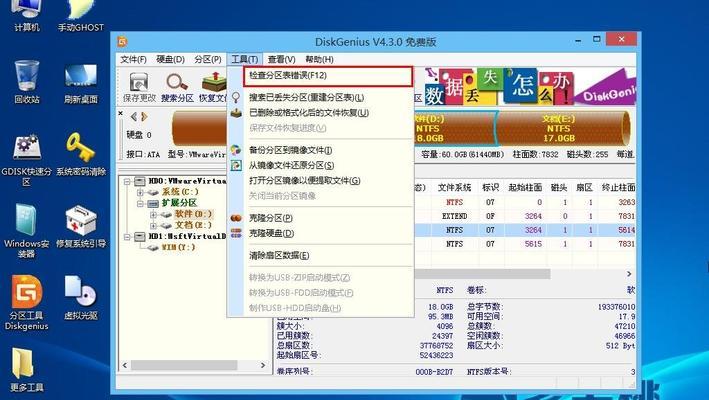The image size is (709, 400).
Task: Open 分区(P) menu
Action: tap(208, 59)
